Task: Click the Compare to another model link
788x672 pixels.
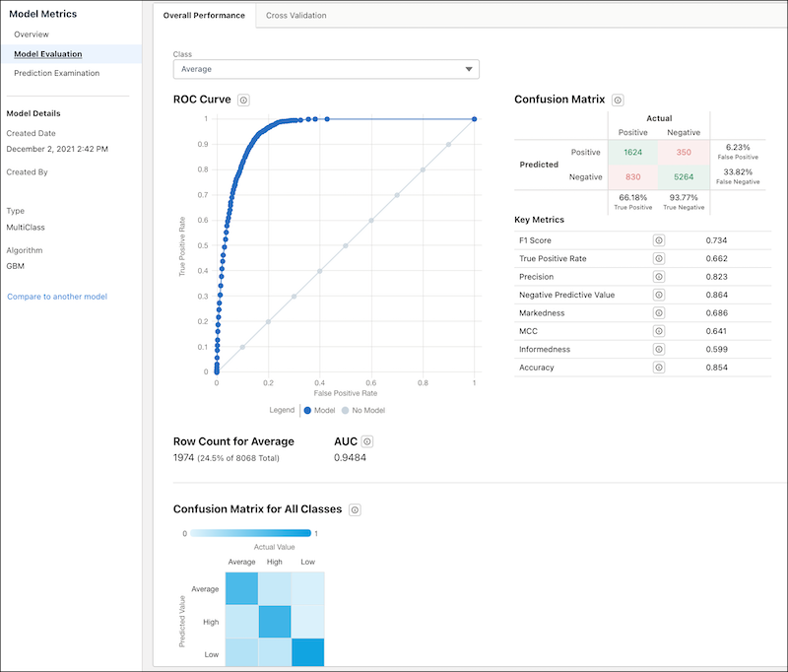Action: click(57, 297)
